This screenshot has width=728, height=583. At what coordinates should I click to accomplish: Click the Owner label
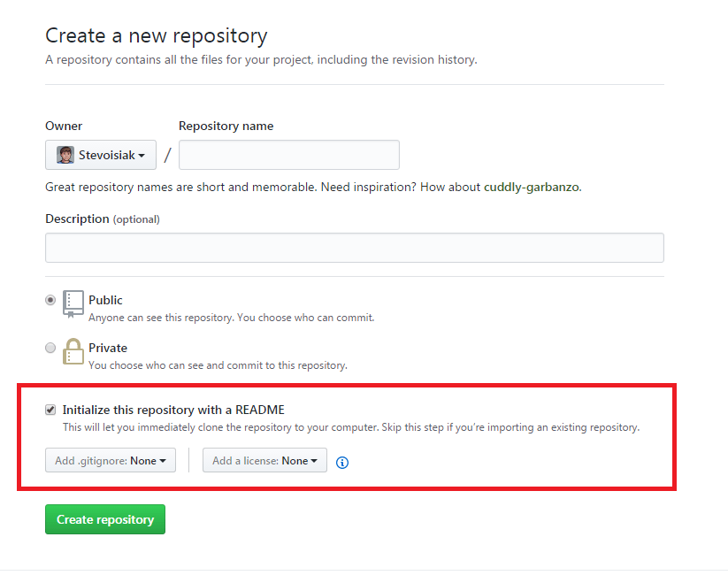(64, 126)
